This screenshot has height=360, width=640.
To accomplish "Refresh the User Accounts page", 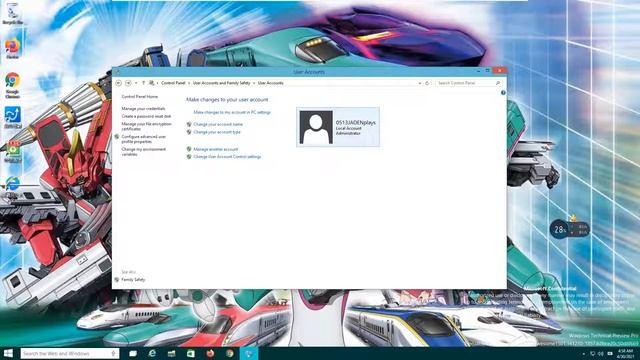I will pos(427,83).
